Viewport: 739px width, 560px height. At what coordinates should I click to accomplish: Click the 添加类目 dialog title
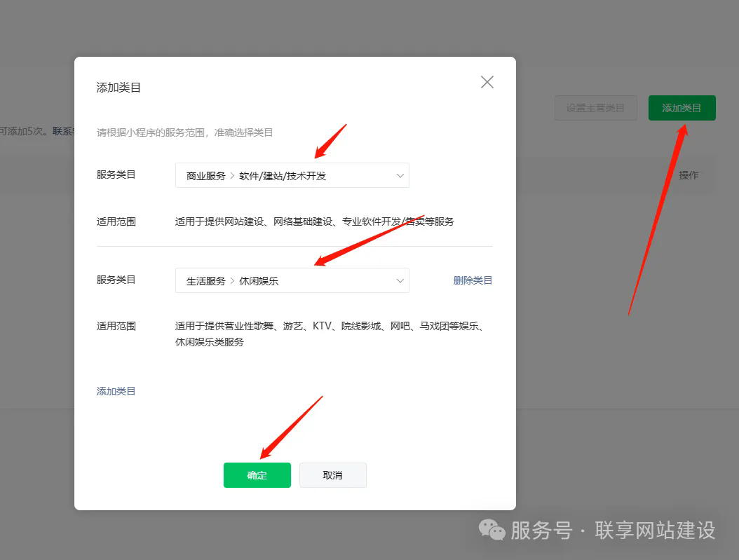point(116,87)
